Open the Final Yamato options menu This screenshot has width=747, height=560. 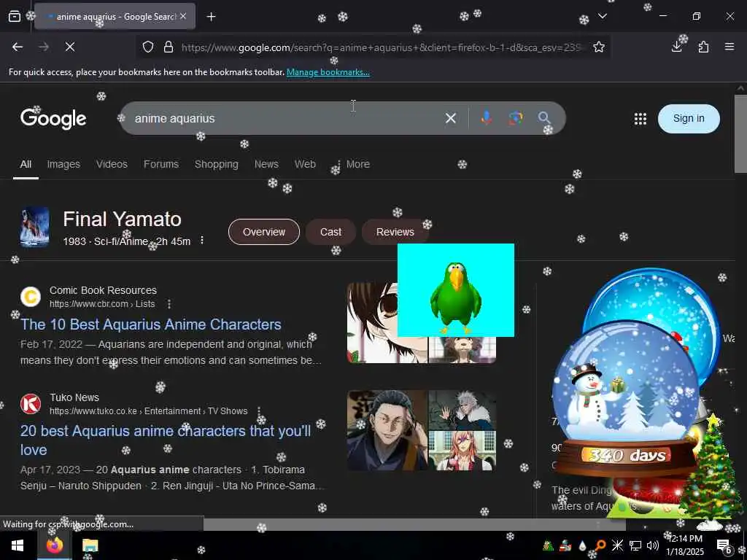202,240
